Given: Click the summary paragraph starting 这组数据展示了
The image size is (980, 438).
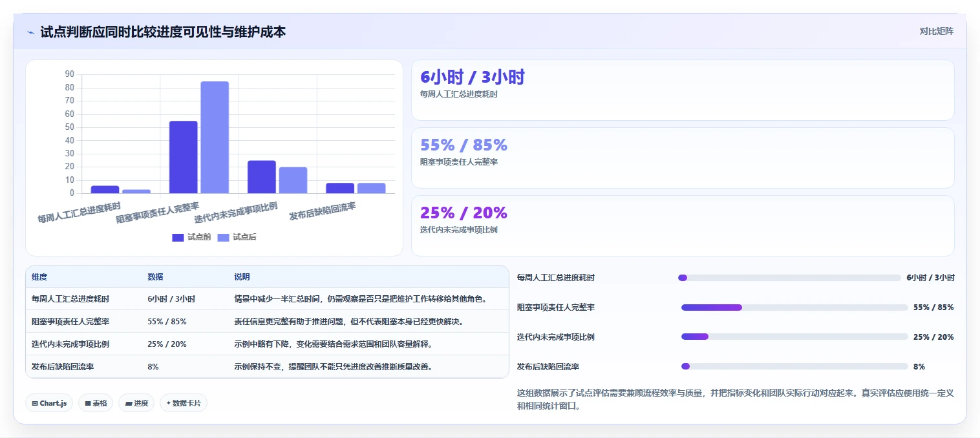Looking at the screenshot, I should (x=736, y=399).
